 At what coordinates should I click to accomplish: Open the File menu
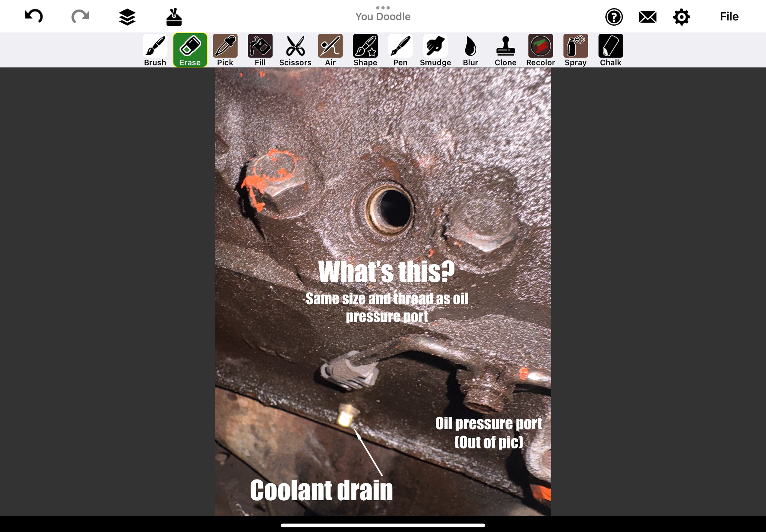(729, 16)
